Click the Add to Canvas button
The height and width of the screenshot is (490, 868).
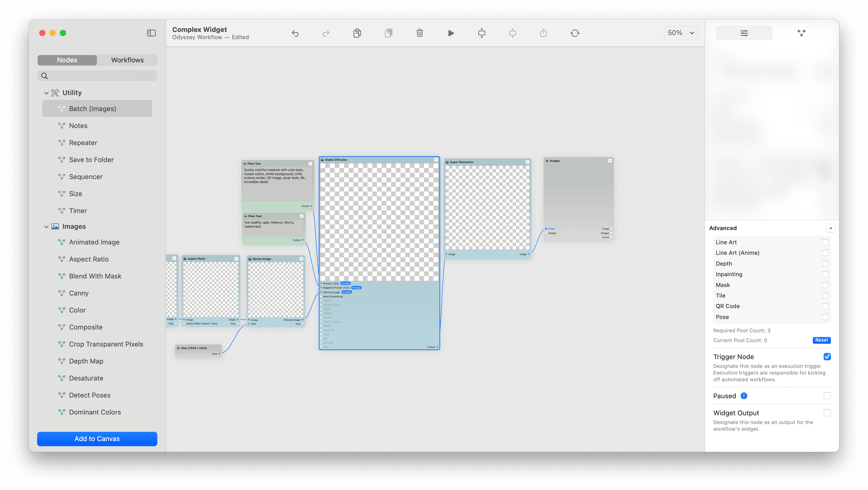click(97, 439)
